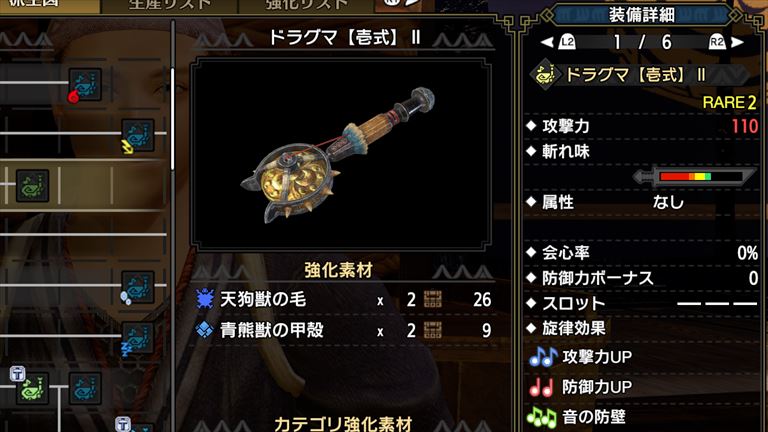Image resolution: width=768 pixels, height=432 pixels.
Task: Select the 青熊獣の甲殻 material row
Action: 343,330
